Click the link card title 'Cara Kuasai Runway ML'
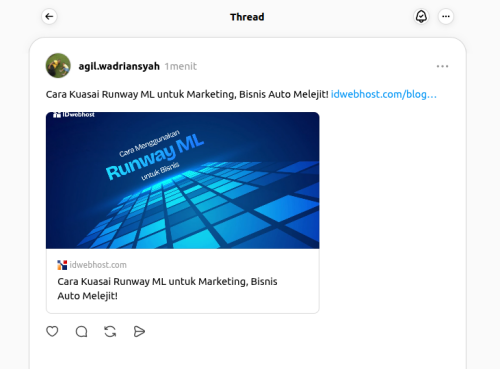 tap(167, 289)
